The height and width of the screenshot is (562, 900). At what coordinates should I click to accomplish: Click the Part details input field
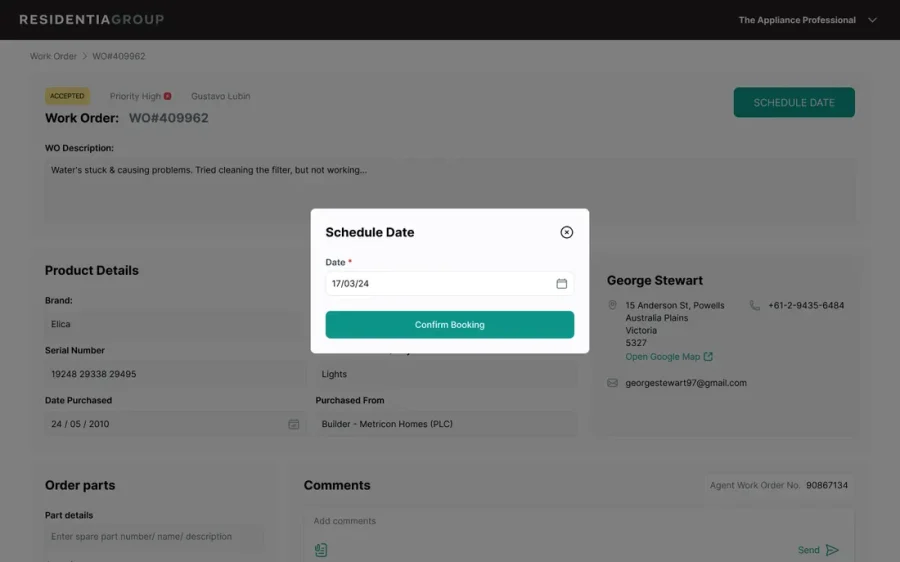pyautogui.click(x=154, y=537)
